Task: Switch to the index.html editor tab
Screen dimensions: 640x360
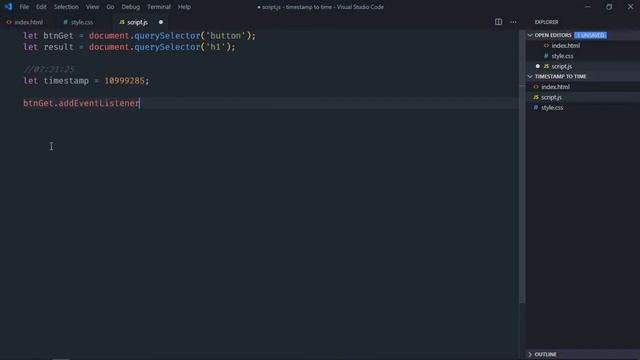Action: click(x=25, y=22)
